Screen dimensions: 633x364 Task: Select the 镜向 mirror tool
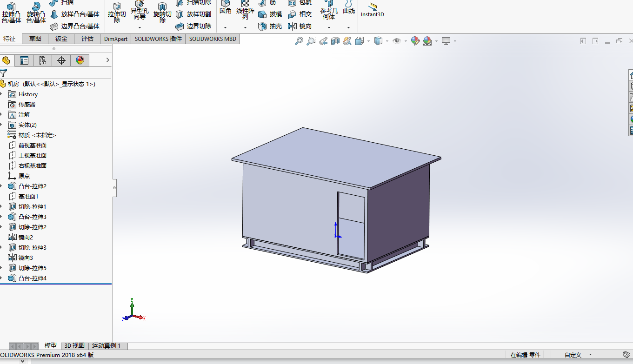point(300,26)
